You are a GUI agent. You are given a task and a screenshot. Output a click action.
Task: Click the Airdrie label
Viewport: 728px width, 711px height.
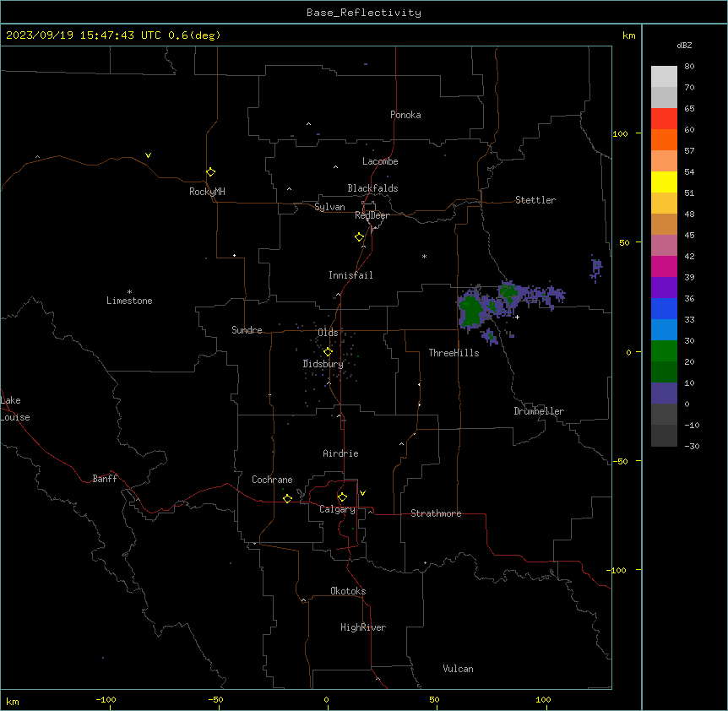coord(341,453)
